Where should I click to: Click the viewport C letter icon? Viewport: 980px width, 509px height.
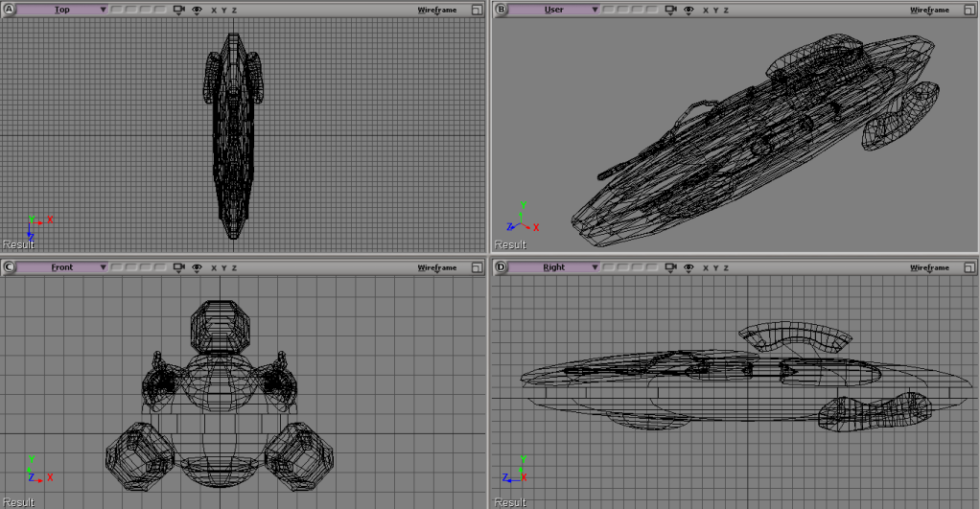click(8, 267)
